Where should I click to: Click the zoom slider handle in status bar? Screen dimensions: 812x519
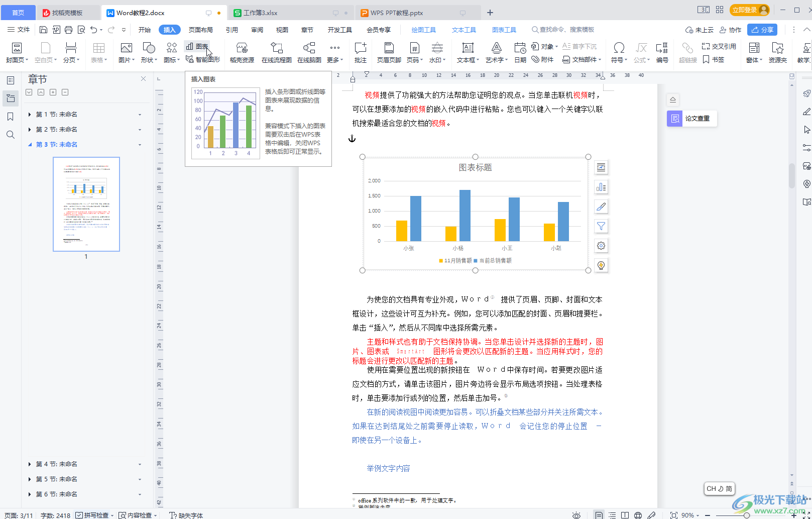point(747,515)
